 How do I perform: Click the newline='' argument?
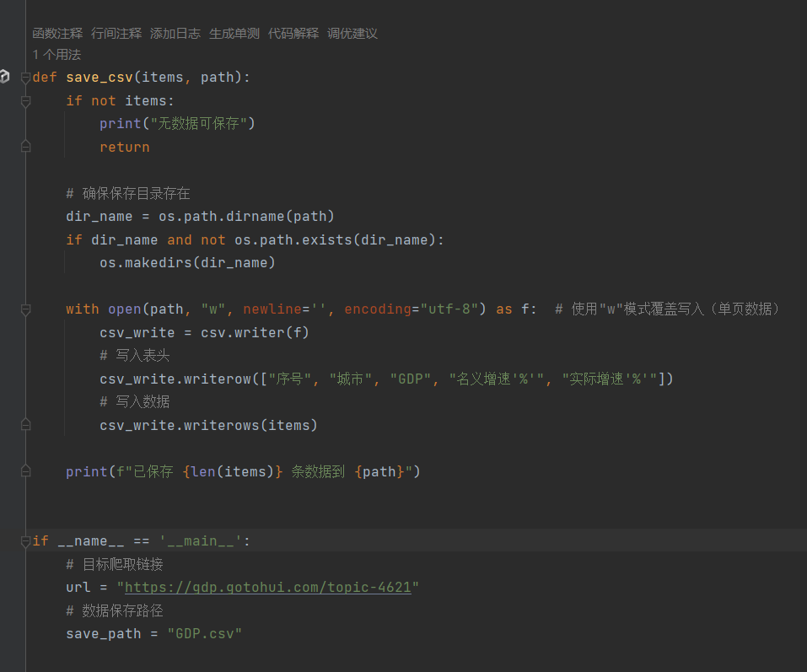tap(285, 309)
